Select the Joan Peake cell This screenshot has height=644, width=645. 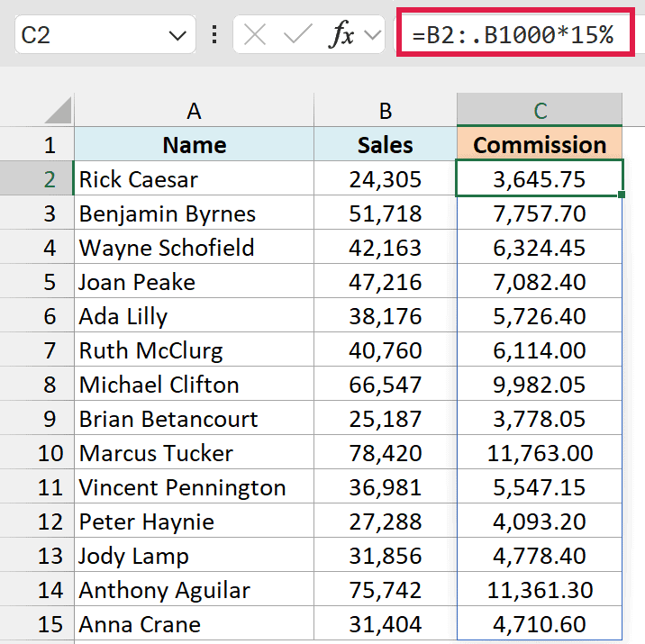point(195,281)
